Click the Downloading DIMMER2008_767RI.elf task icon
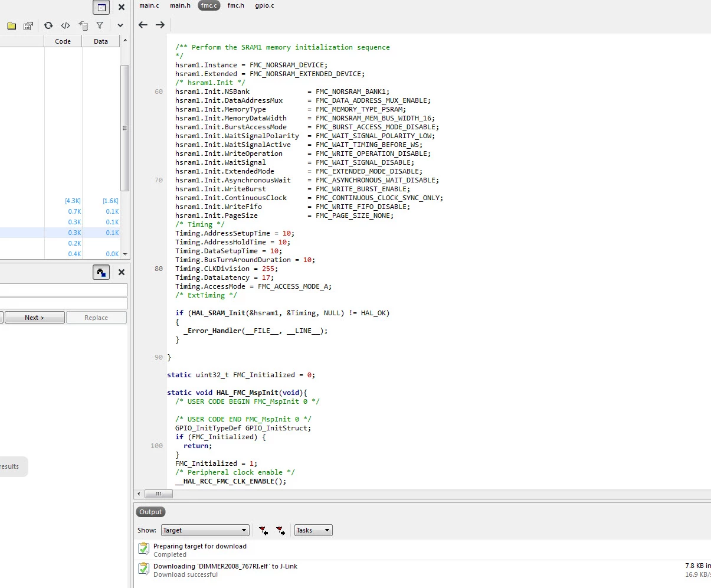The height and width of the screenshot is (588, 711). (x=143, y=569)
